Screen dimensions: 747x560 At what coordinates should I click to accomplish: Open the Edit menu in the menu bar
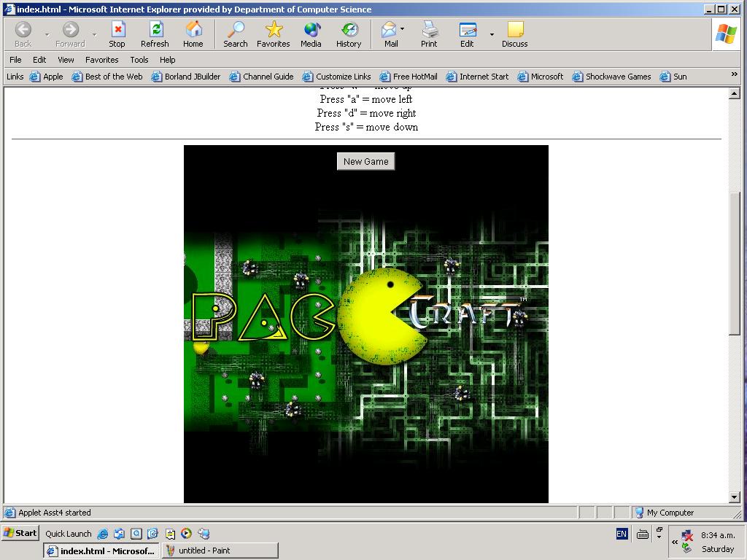coord(39,60)
